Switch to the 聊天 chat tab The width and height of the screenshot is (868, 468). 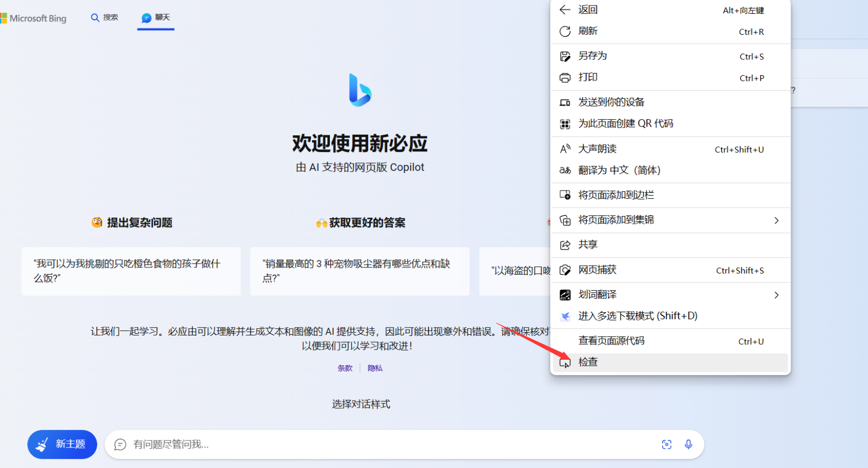coord(156,18)
